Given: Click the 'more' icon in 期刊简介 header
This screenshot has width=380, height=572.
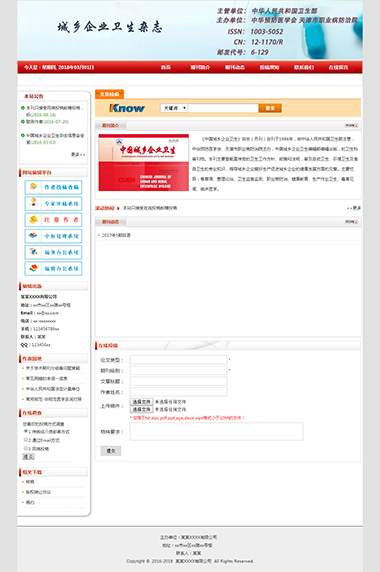Looking at the screenshot, I should tap(351, 125).
